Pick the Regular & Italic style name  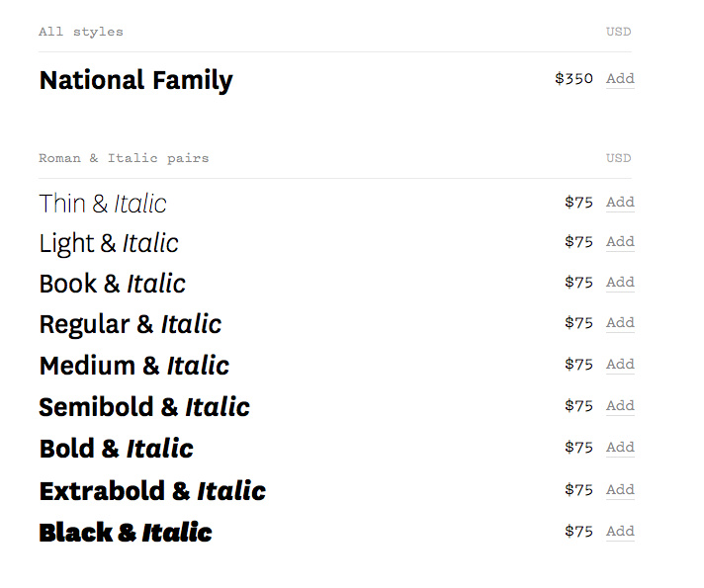pos(130,324)
